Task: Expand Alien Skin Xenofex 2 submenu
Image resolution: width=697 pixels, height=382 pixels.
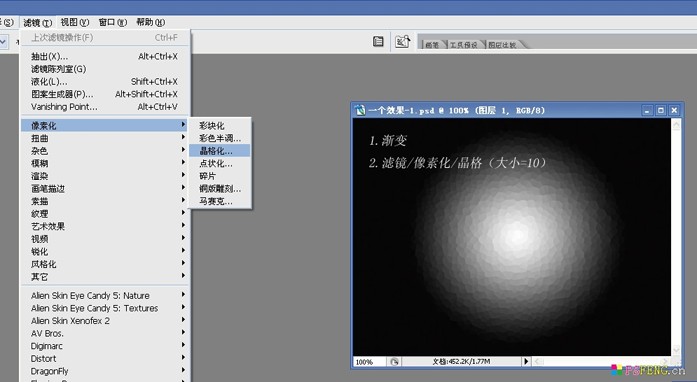Action: (x=106, y=321)
